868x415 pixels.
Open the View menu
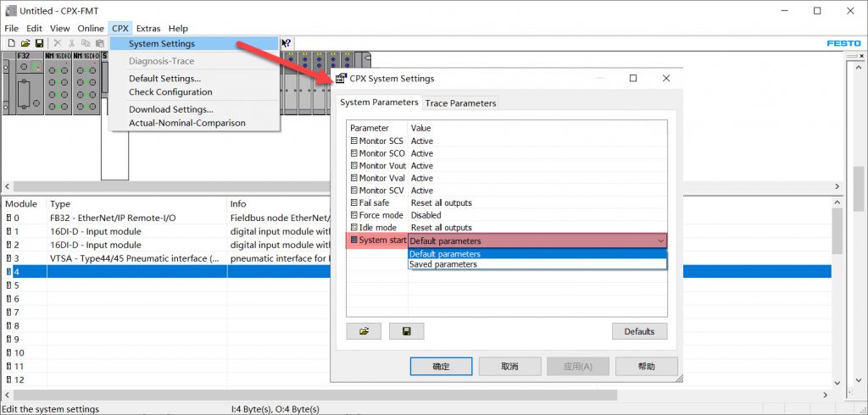60,28
